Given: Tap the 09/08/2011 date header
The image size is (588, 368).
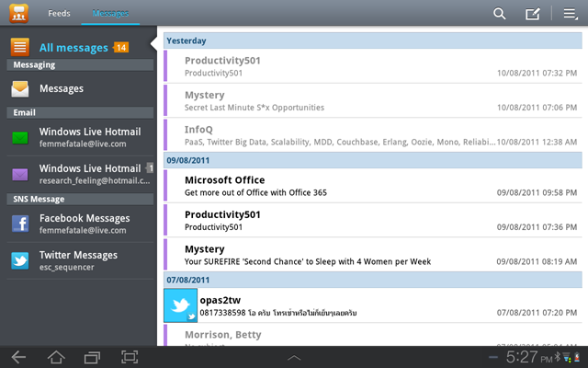Looking at the screenshot, I should [x=373, y=160].
